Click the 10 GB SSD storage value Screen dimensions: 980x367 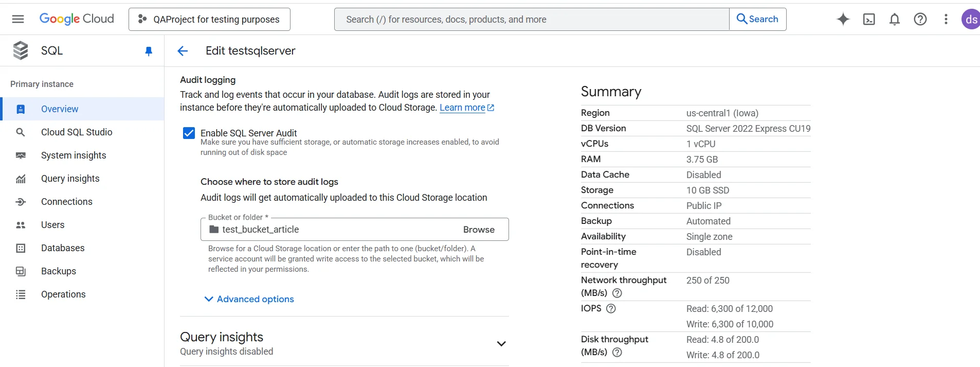(x=707, y=190)
